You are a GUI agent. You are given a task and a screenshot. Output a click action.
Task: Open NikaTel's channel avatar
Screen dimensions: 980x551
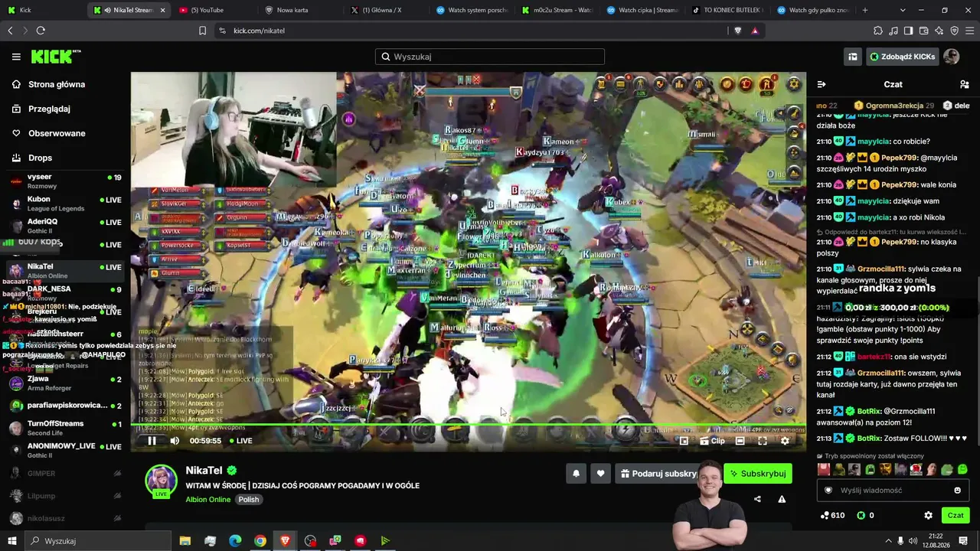click(x=162, y=481)
